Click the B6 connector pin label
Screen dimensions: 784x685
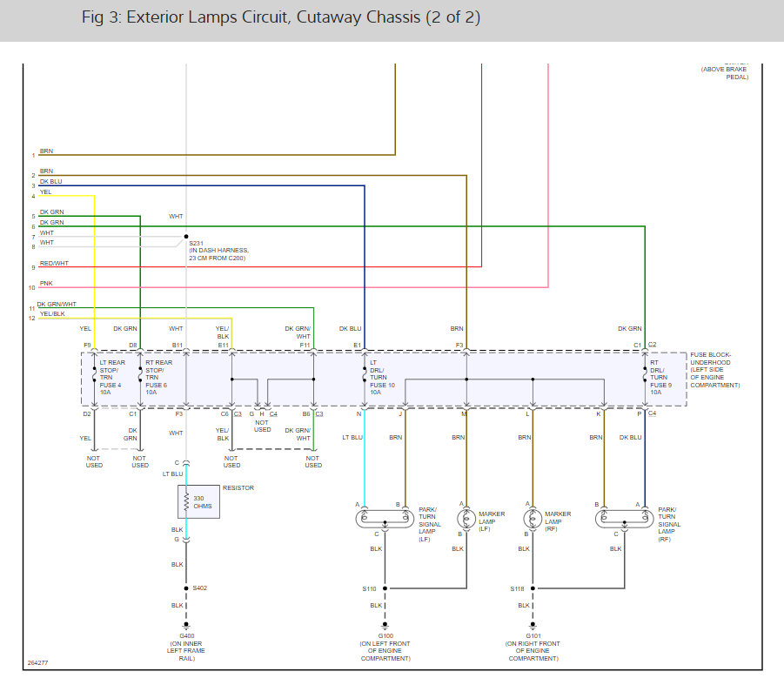306,414
